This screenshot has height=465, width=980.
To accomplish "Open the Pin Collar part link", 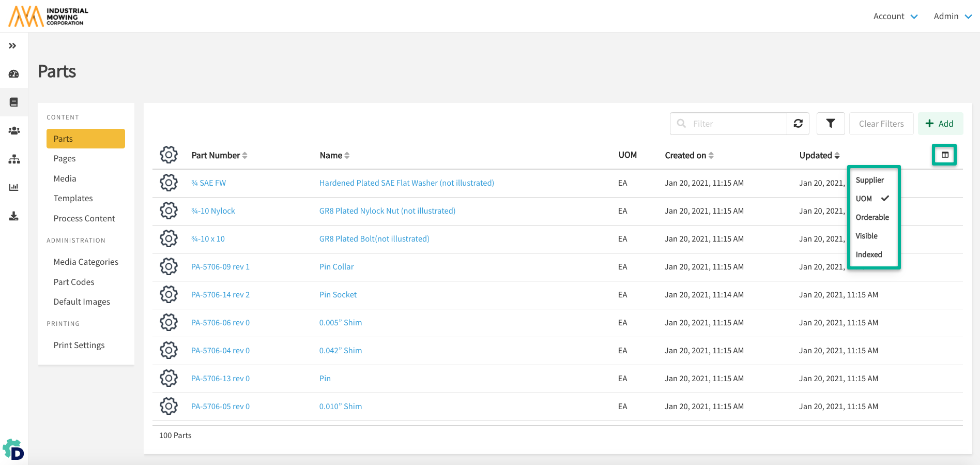I will pos(336,267).
